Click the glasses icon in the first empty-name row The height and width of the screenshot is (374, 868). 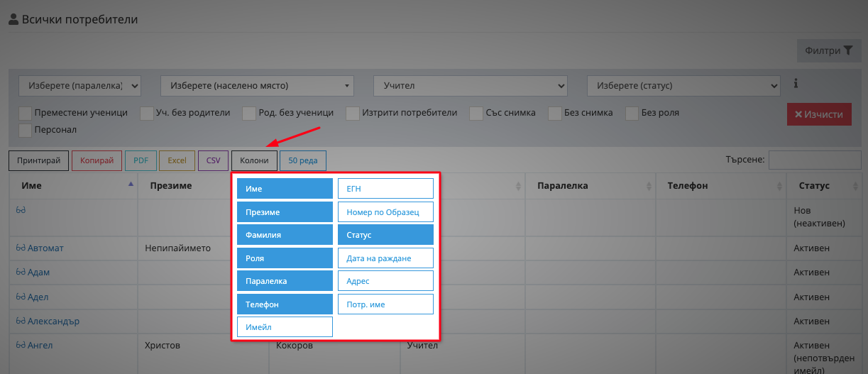21,210
